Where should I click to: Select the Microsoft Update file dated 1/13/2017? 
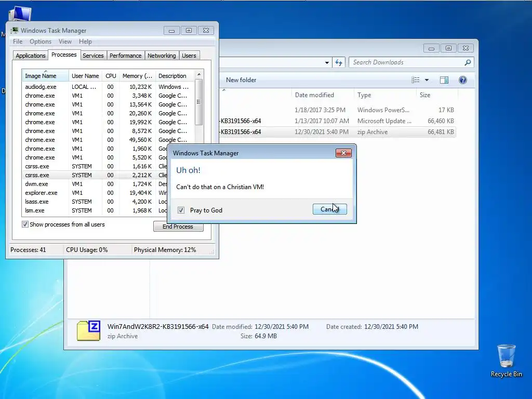tap(338, 121)
